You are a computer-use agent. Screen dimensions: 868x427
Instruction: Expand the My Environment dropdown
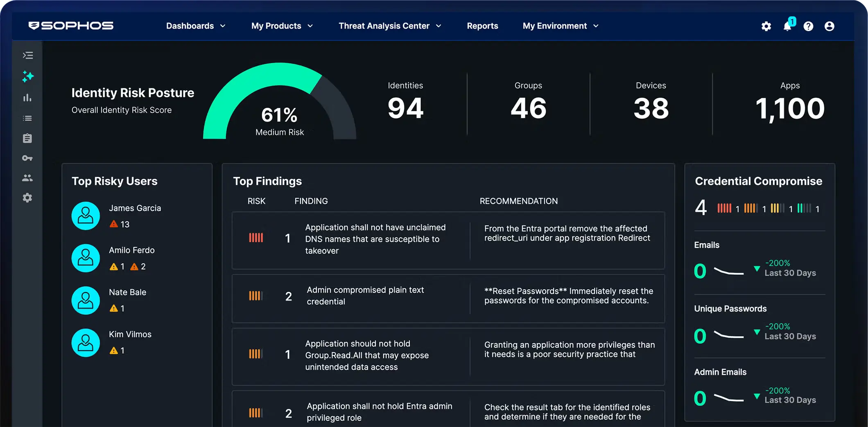point(560,26)
